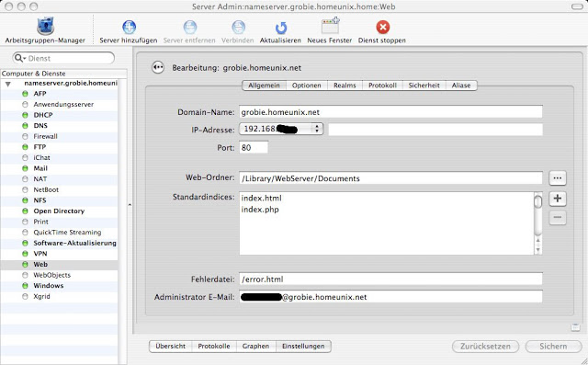Viewport: 588px width, 365px height.
Task: Open the Arbeitsgruppen-Manager icon
Action: (45, 27)
